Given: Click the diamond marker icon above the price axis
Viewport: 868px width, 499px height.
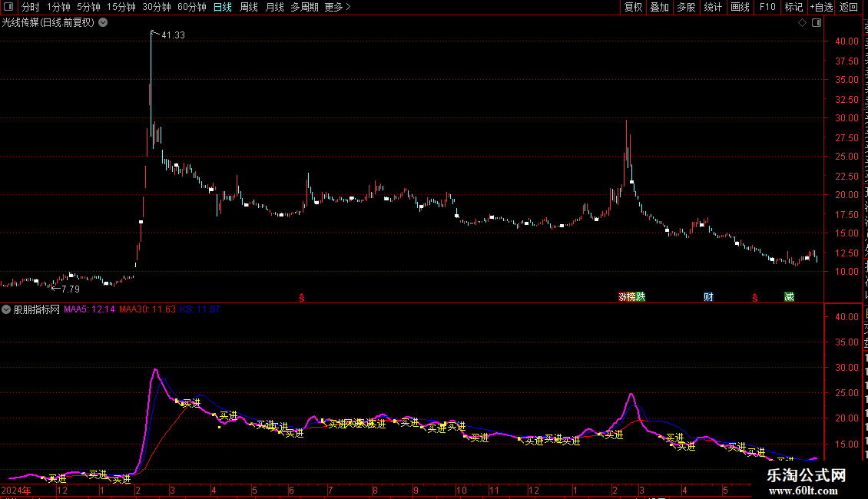Looking at the screenshot, I should 802,23.
